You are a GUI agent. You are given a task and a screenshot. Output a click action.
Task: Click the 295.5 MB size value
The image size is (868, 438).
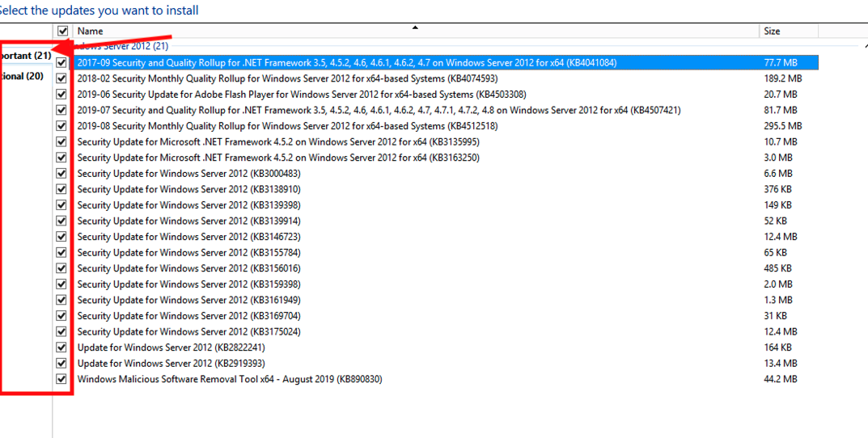[783, 126]
